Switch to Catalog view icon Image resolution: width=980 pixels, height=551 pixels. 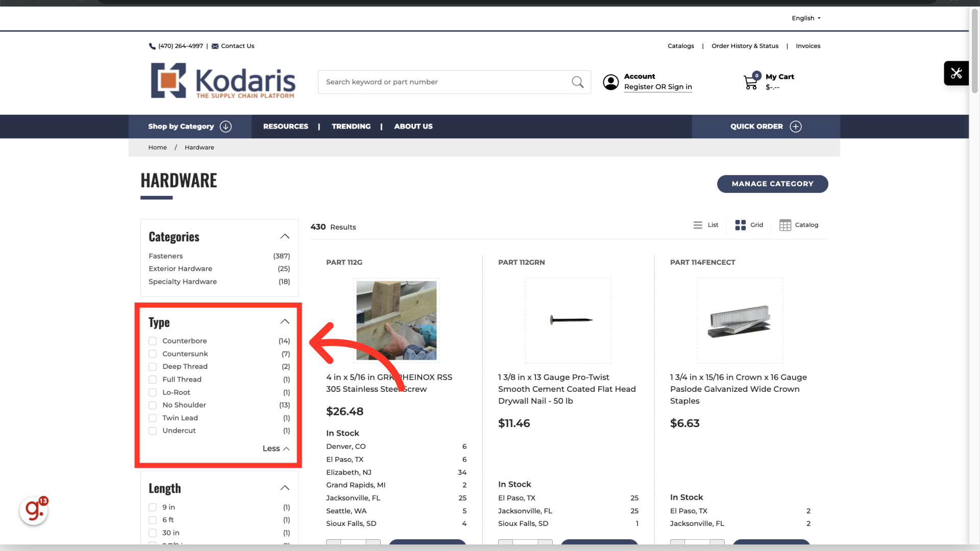(785, 225)
